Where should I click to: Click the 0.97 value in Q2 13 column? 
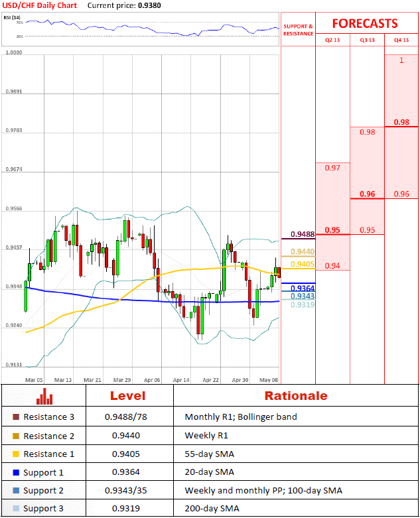pos(332,168)
